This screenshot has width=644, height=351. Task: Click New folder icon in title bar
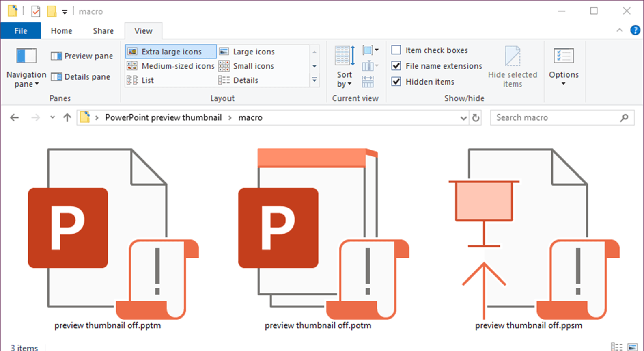click(52, 11)
